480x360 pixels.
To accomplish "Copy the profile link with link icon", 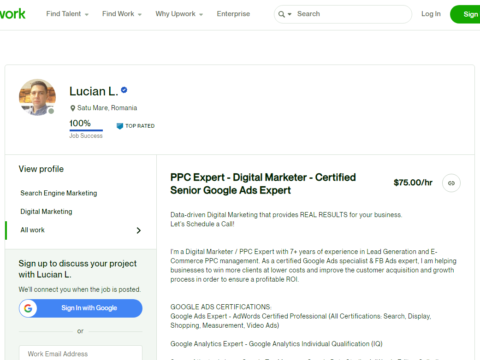I will 451,183.
